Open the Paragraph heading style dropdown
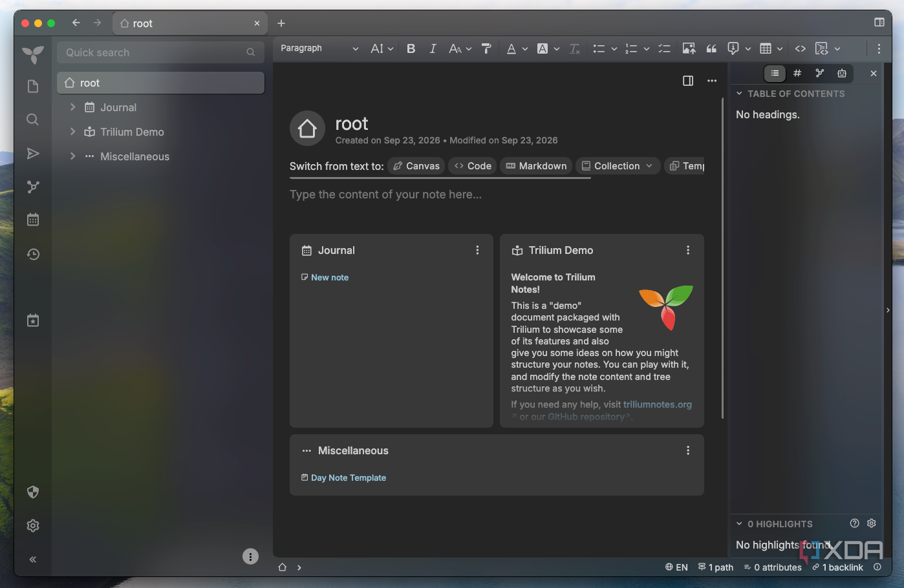 coord(319,48)
